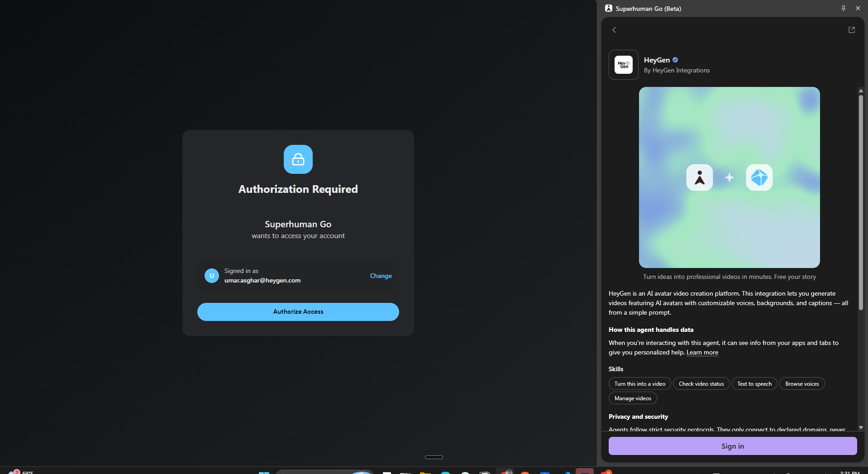The height and width of the screenshot is (474, 868).
Task: Close the Superhuman Go (Beta) panel
Action: click(858, 8)
